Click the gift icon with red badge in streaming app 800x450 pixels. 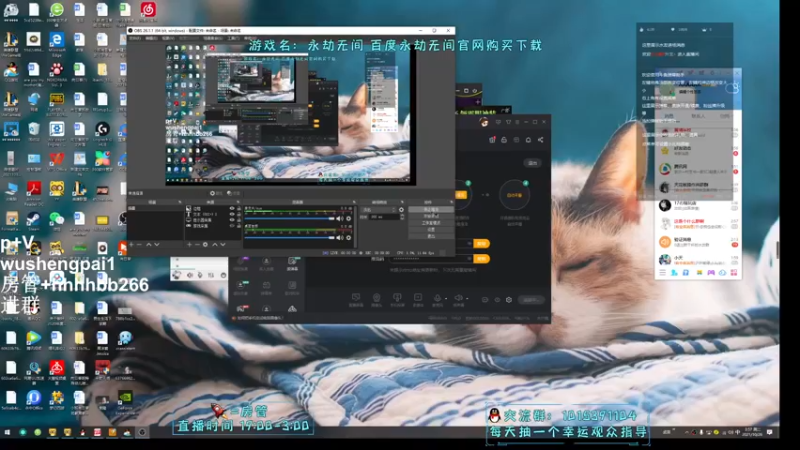pos(492,140)
